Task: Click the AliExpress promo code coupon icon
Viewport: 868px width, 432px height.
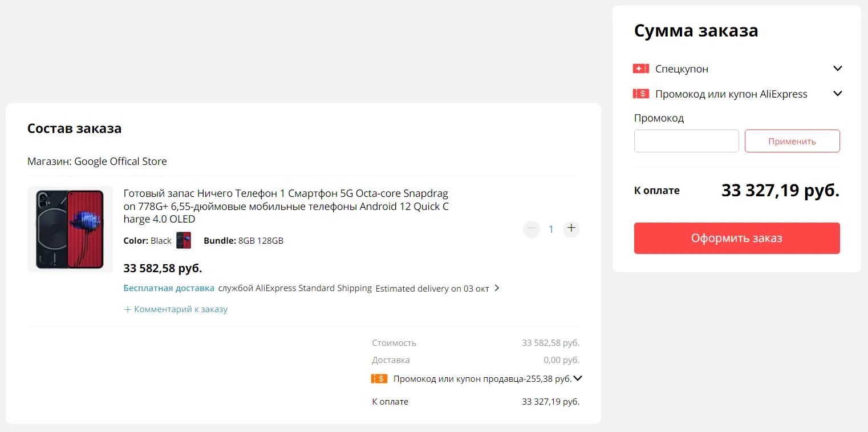Action: 641,94
